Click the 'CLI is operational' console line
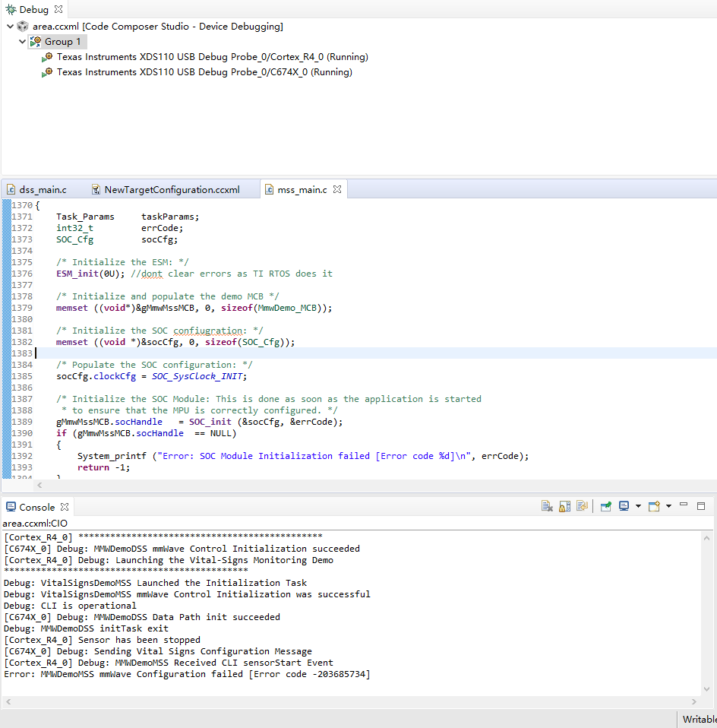This screenshot has width=717, height=728. click(x=70, y=606)
